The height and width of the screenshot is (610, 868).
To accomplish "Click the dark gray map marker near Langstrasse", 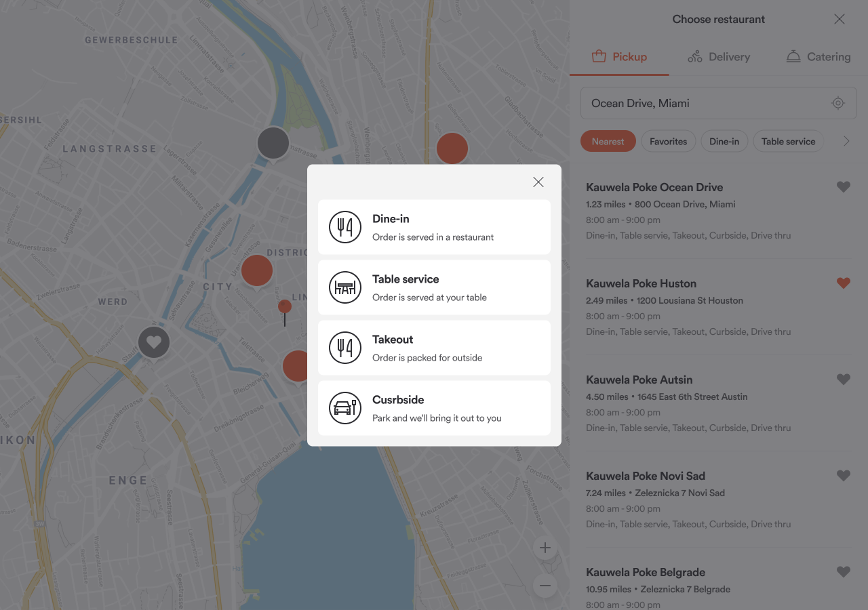I will click(x=273, y=144).
